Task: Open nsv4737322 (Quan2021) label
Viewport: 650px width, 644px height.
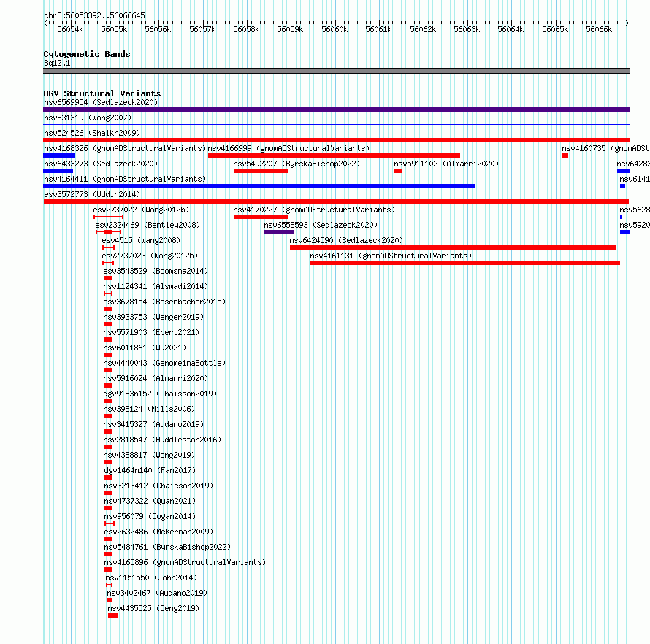Action: pyautogui.click(x=150, y=501)
